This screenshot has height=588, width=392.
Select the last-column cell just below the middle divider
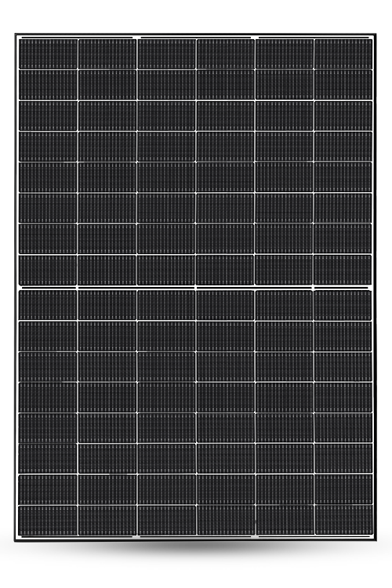343,305
